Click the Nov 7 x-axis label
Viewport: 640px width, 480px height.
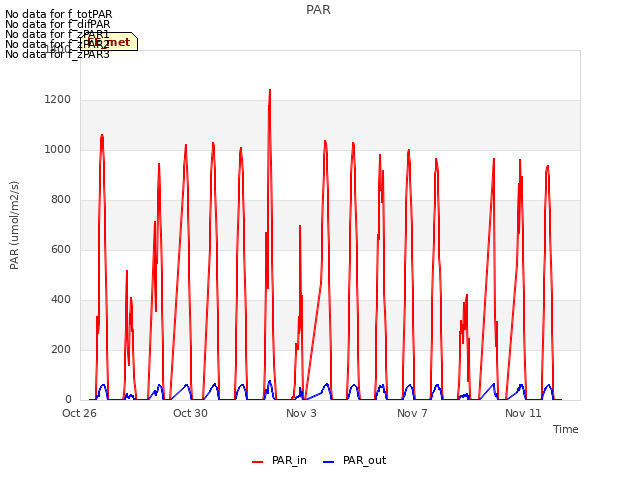[x=412, y=413]
